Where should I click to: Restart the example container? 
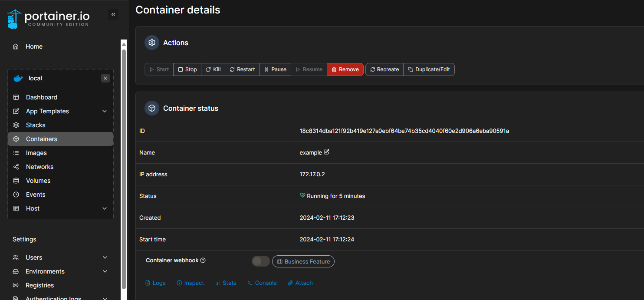[242, 69]
